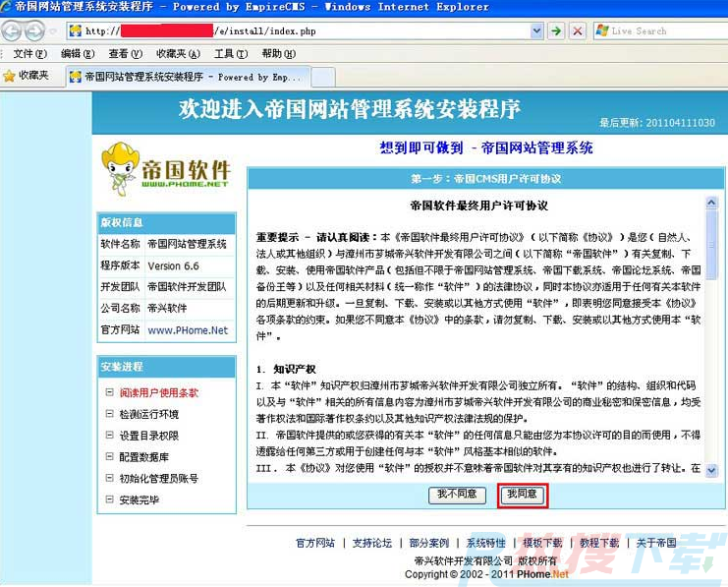Image resolution: width=728 pixels, height=587 pixels.
Task: Click the browser Back arrow button
Action: (12, 31)
